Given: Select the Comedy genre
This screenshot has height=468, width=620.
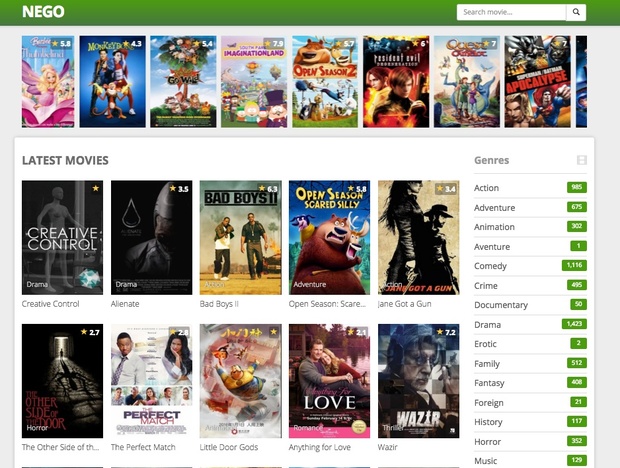Looking at the screenshot, I should click(490, 266).
